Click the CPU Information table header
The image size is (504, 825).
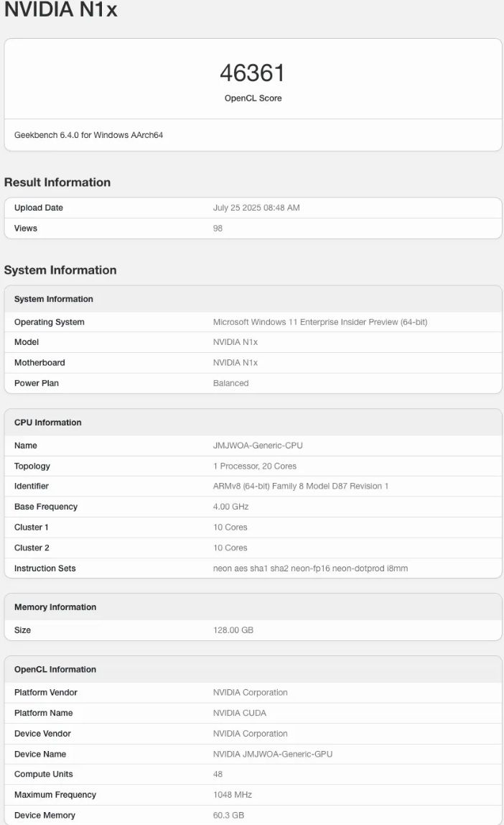[48, 423]
